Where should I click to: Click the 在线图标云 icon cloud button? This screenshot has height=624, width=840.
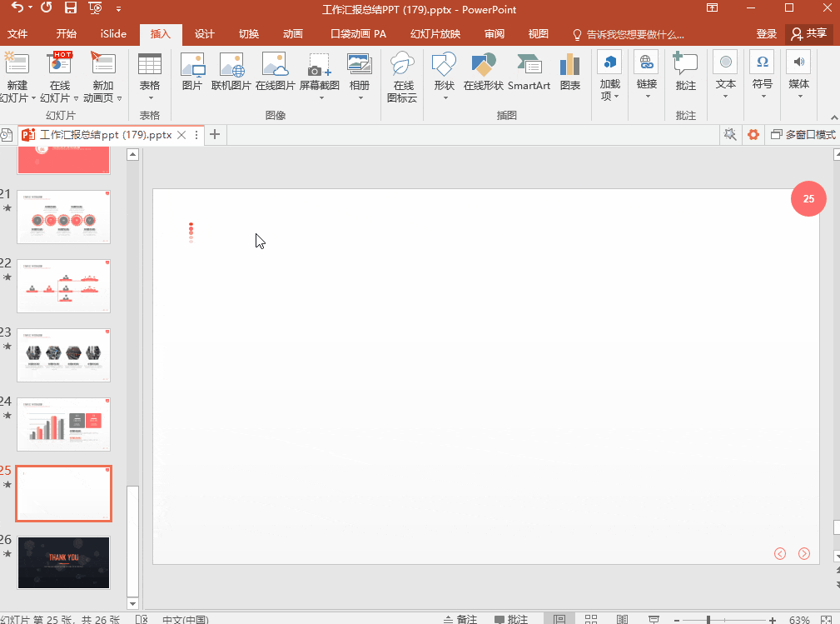tap(402, 77)
